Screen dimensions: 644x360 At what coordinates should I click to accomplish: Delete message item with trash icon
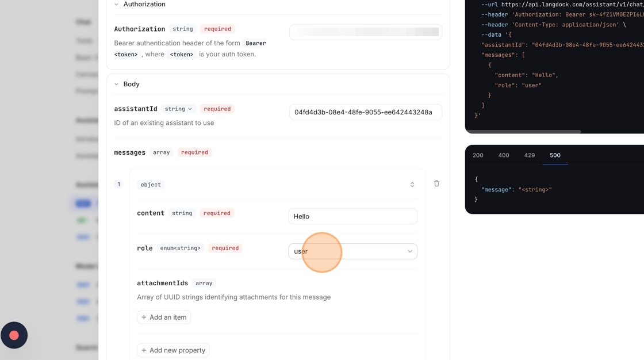[x=436, y=184]
